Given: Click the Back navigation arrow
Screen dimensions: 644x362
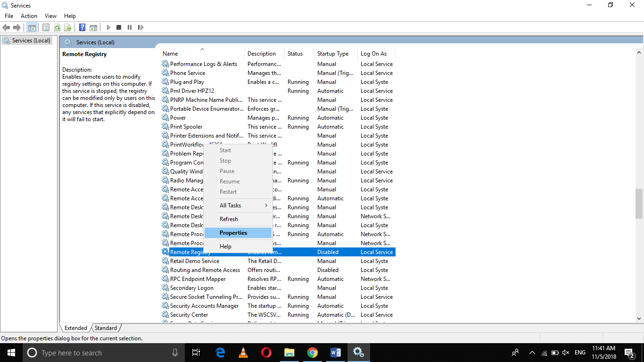Looking at the screenshot, I should (6, 27).
